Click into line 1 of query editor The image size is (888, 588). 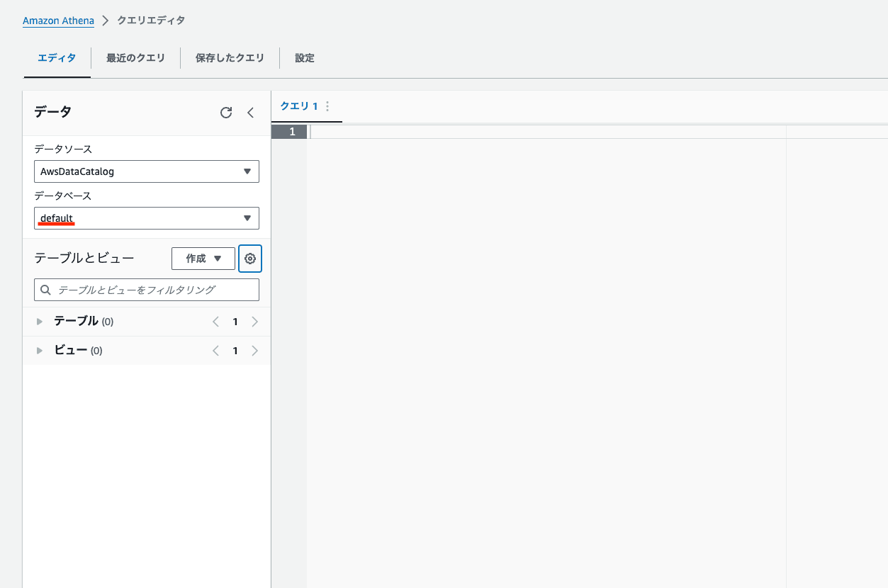[546, 132]
